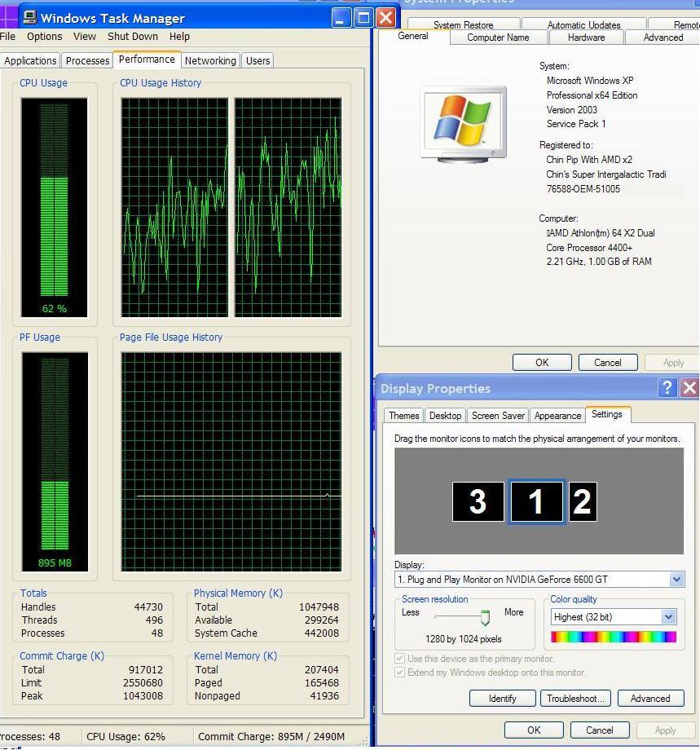Click the Display Properties help question mark
Screen dimensions: 700x750
point(667,387)
